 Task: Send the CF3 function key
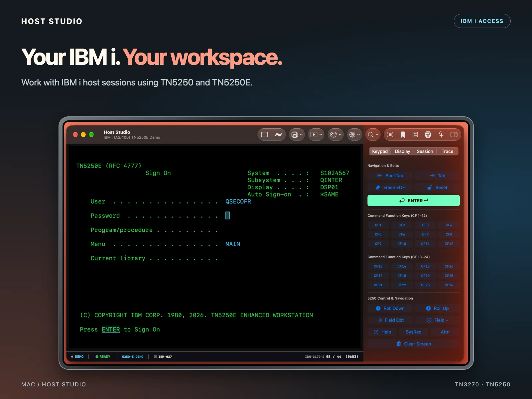[425, 225]
